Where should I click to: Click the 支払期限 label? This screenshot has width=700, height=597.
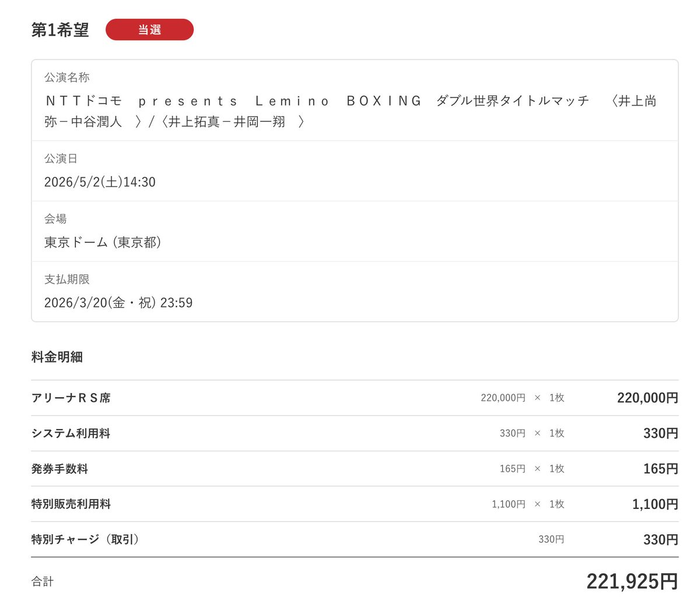pos(67,279)
